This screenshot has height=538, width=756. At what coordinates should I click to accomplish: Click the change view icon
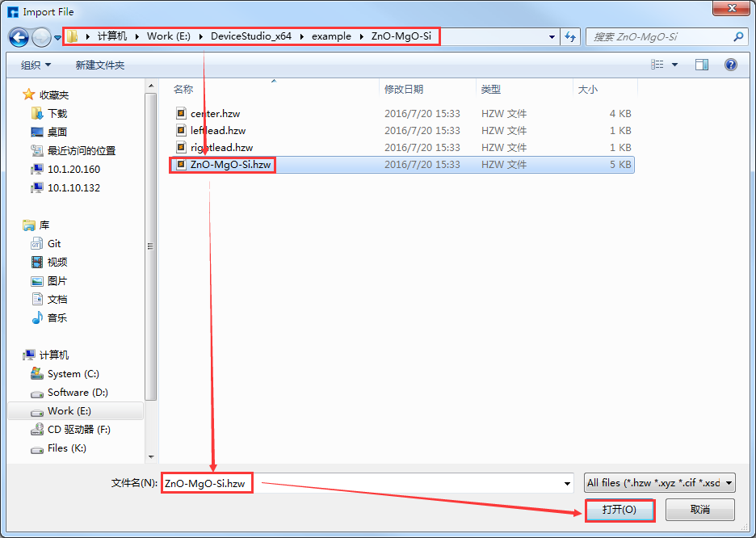[657, 65]
